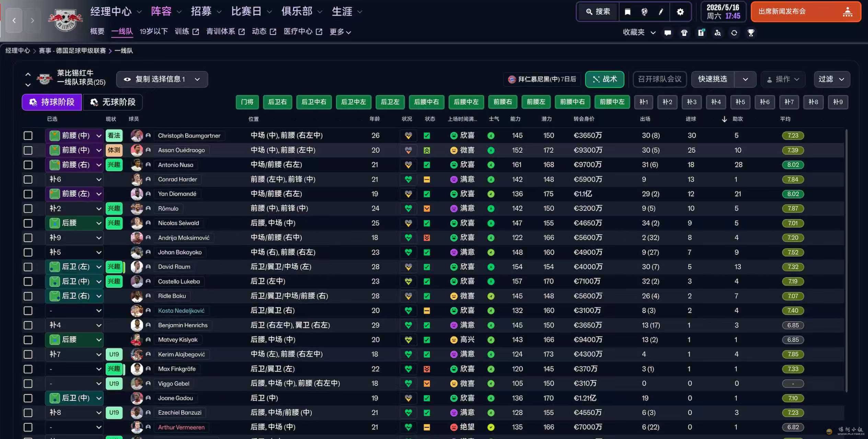Open position dropdown for Conrad Harder 补6
The width and height of the screenshot is (868, 439).
tap(99, 179)
